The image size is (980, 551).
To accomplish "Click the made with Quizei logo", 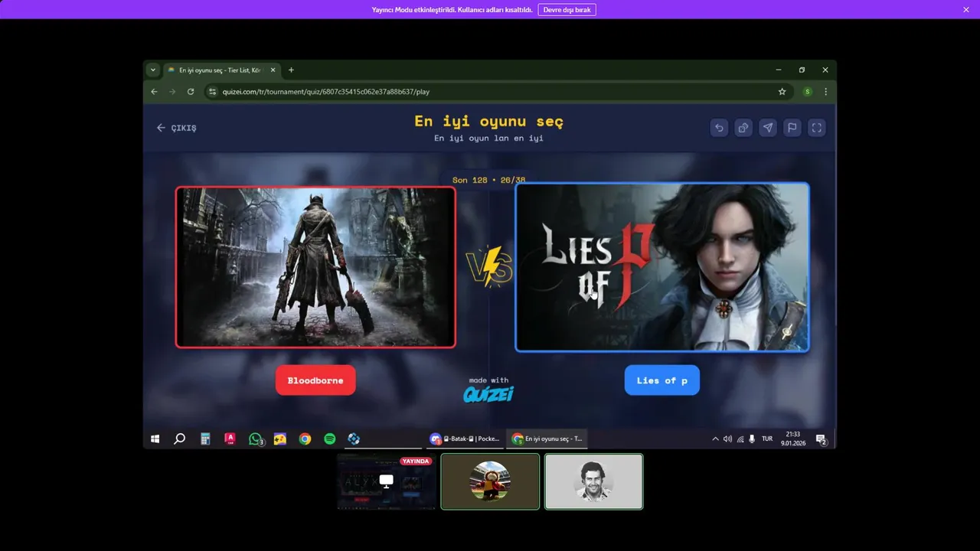I will [488, 390].
